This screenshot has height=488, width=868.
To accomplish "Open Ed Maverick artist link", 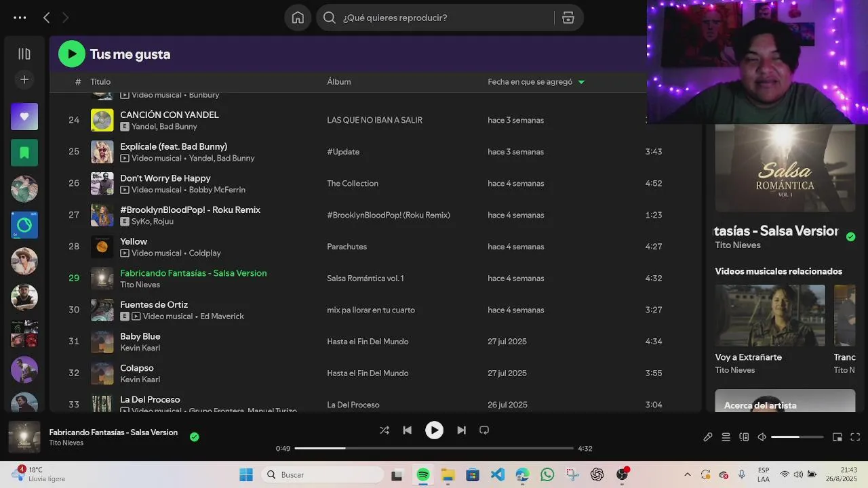I will point(222,317).
